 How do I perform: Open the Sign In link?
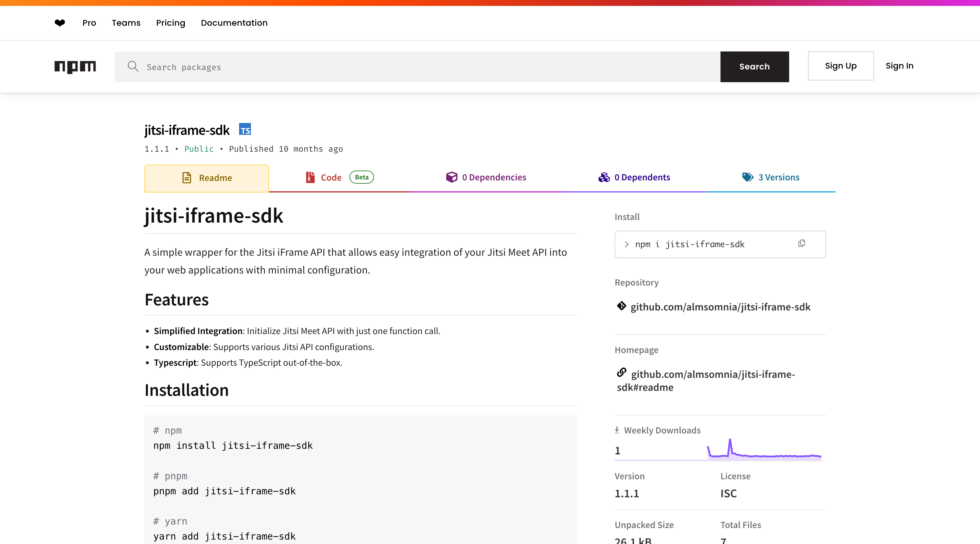pyautogui.click(x=899, y=66)
